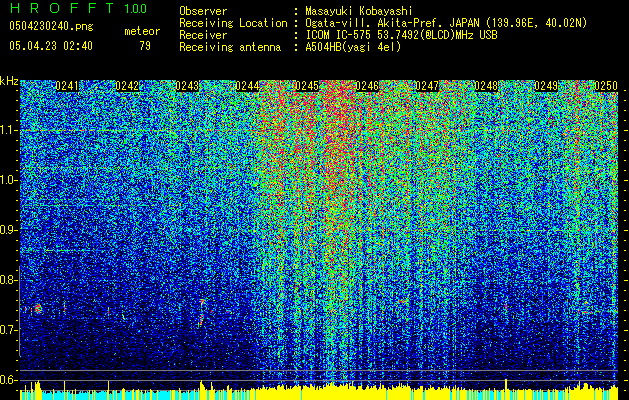Click the Receiving antenna label
Viewport: 629px width, 400px height.
pos(230,47)
